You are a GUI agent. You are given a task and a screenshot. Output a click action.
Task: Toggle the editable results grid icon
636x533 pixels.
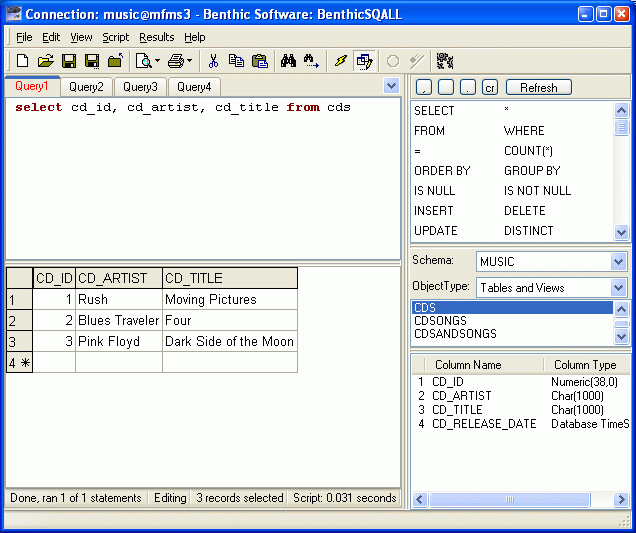tap(364, 62)
